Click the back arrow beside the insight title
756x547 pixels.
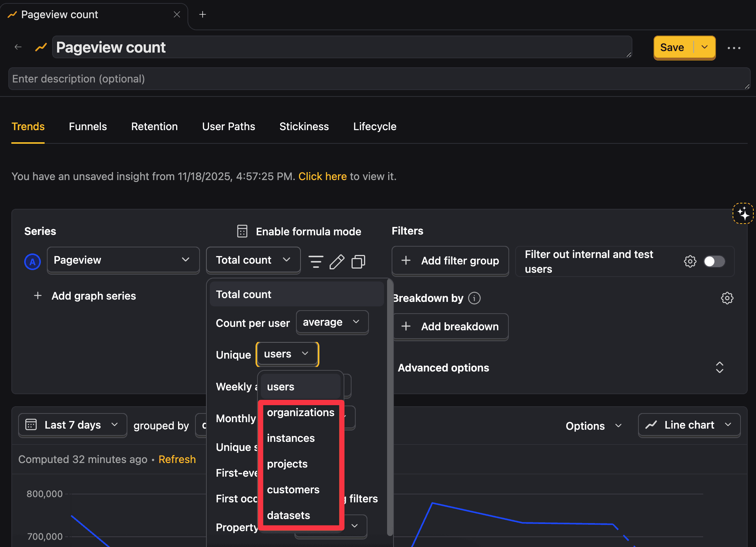(x=18, y=47)
